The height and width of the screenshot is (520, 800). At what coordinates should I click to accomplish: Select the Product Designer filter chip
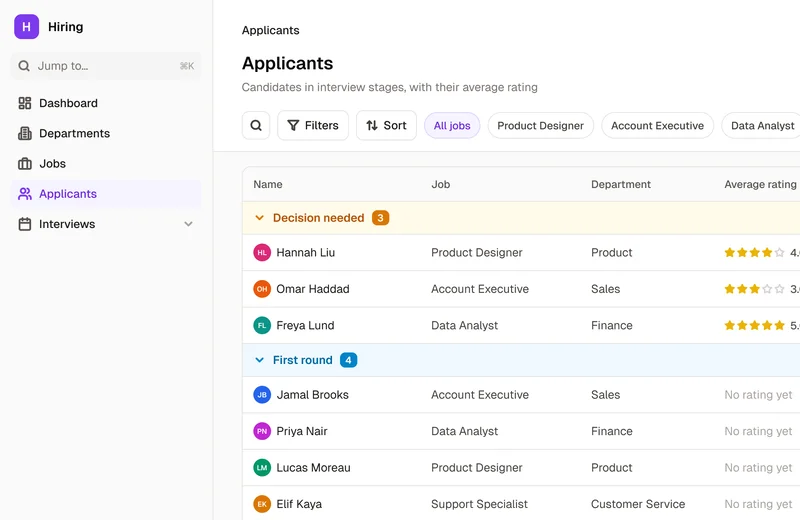pyautogui.click(x=540, y=126)
